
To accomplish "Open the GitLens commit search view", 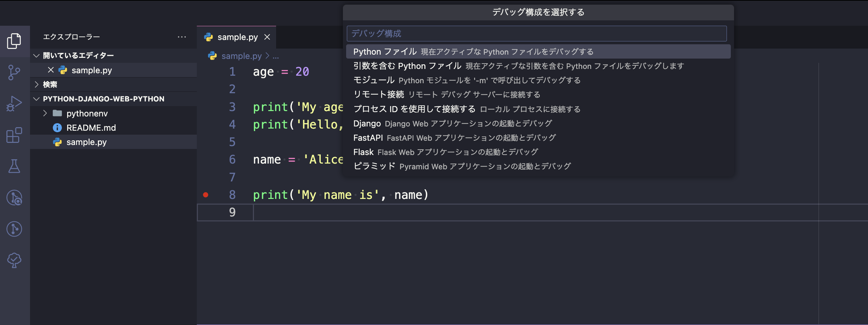I will click(14, 198).
